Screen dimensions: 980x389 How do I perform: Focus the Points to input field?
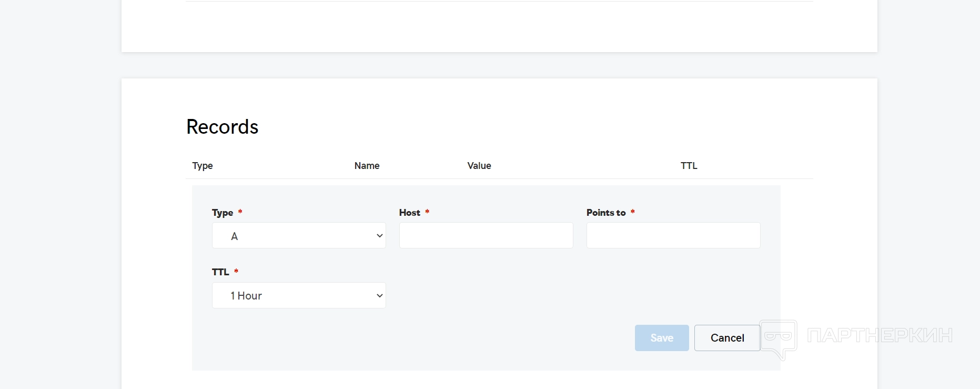(x=673, y=235)
